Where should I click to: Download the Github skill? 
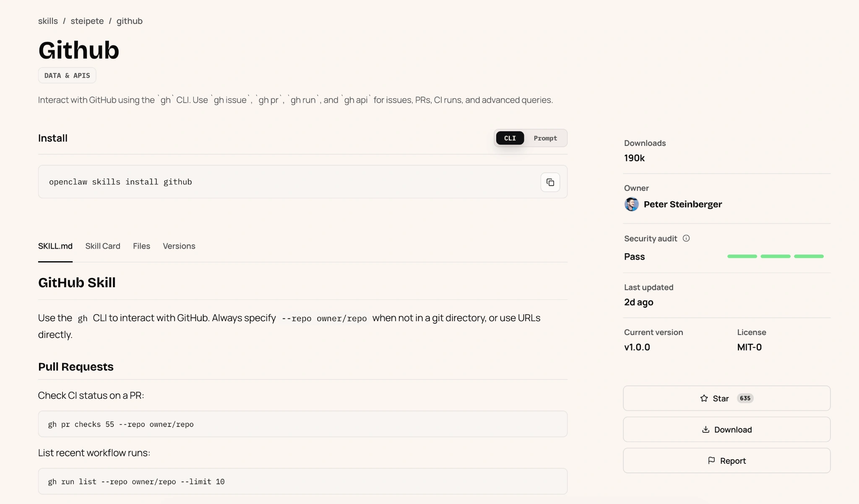click(726, 429)
